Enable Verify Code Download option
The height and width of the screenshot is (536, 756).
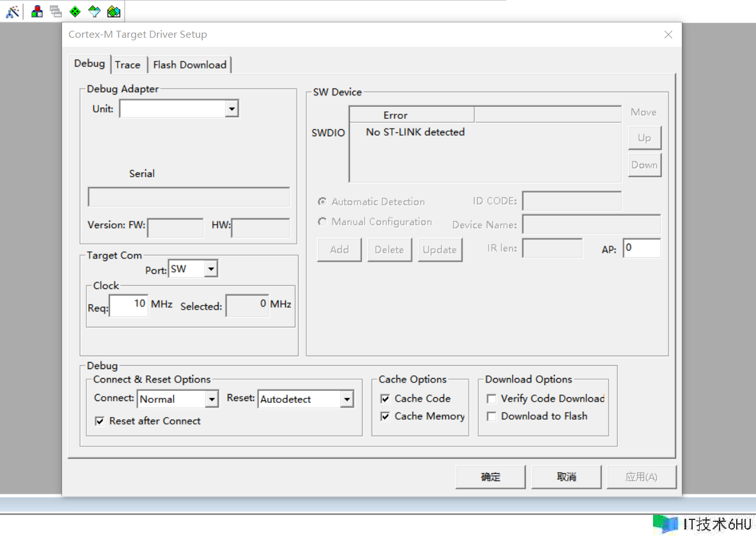tap(491, 398)
